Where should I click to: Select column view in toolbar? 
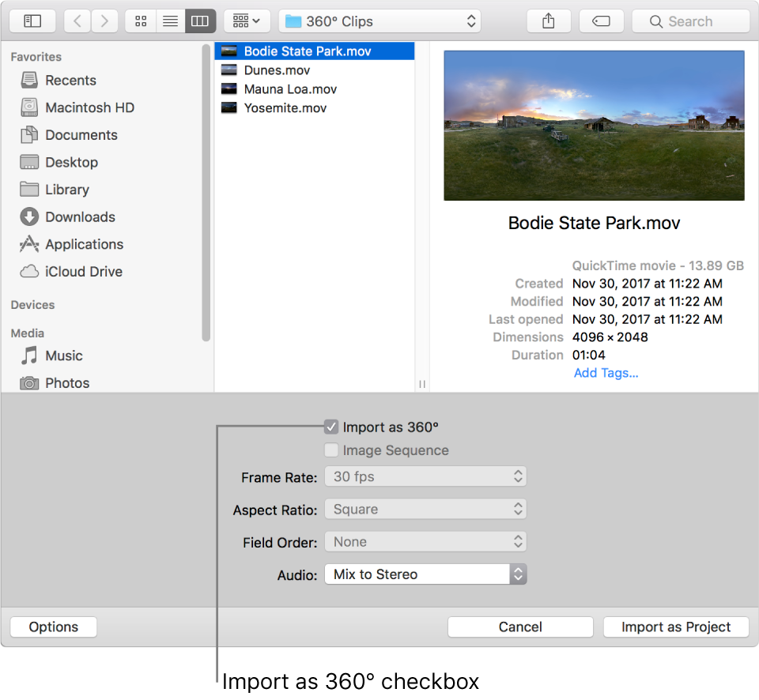pos(200,21)
